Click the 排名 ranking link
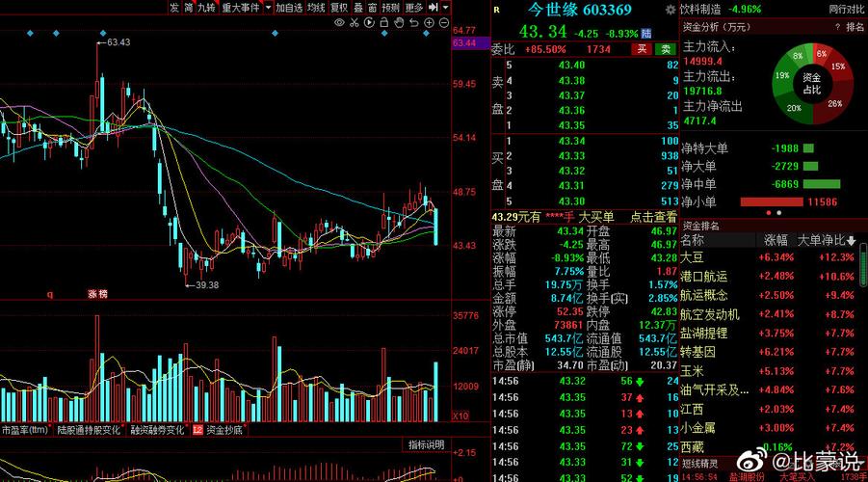 tap(855, 27)
